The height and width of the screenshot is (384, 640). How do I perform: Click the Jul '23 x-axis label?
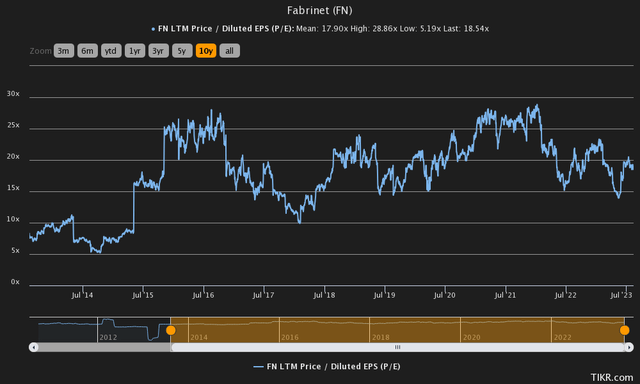(621, 295)
